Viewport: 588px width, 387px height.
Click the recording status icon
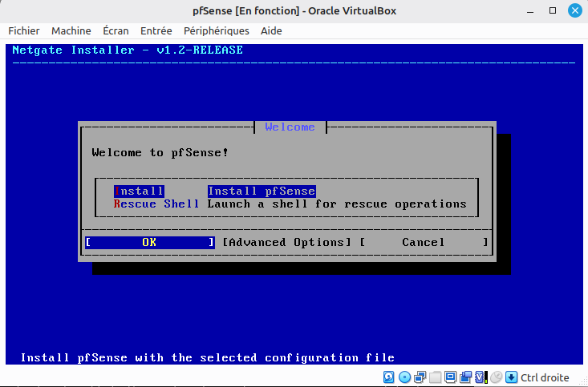click(x=466, y=377)
